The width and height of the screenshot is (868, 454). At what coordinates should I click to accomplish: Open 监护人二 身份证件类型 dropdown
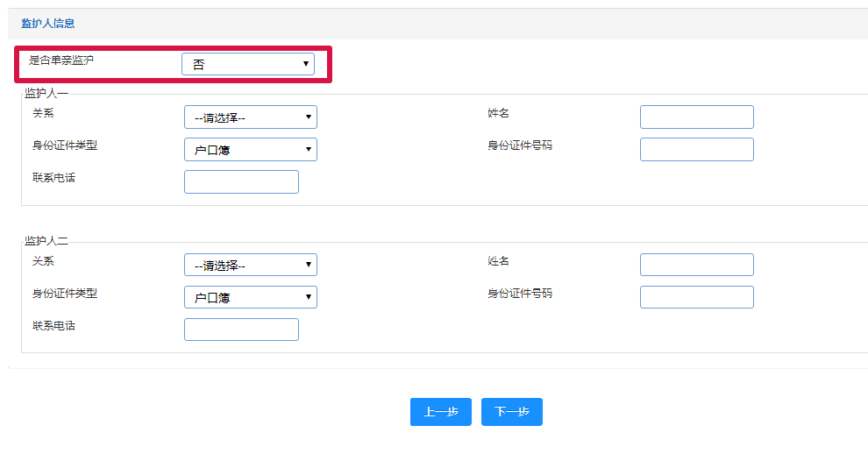tap(251, 297)
